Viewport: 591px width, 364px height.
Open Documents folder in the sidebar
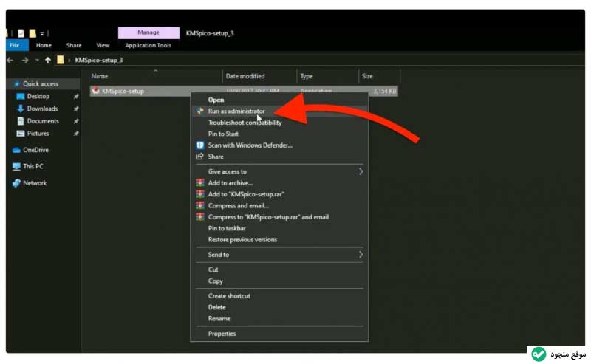point(43,121)
